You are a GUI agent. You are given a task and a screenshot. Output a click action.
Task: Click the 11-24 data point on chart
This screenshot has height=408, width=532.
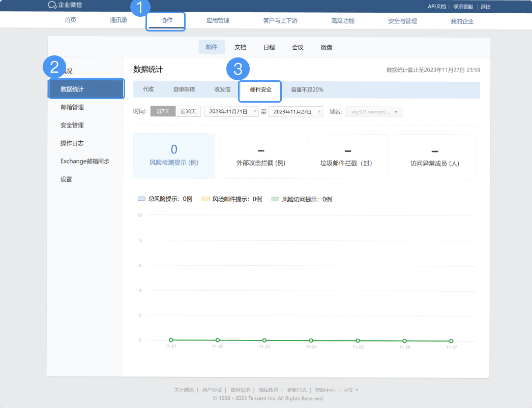[311, 340]
